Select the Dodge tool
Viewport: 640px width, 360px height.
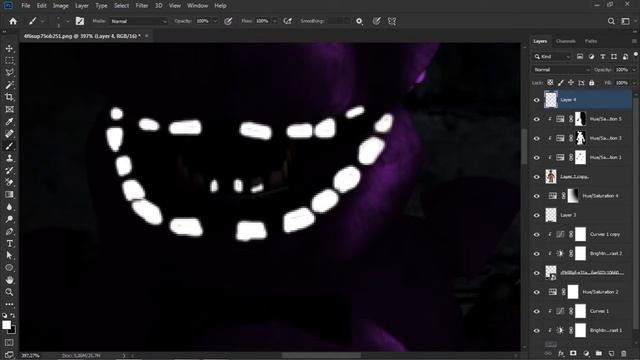9,219
